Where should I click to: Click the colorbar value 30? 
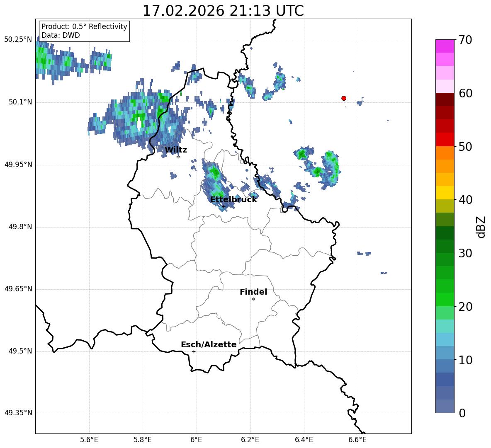[x=465, y=253]
